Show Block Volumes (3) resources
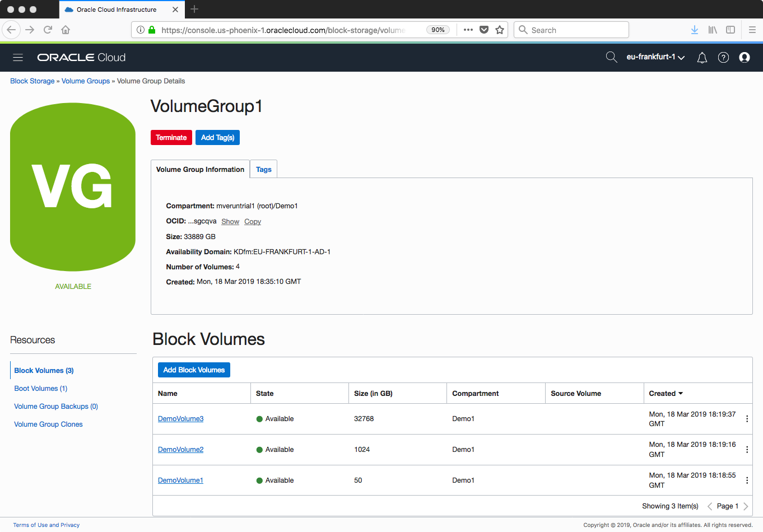 (x=44, y=371)
